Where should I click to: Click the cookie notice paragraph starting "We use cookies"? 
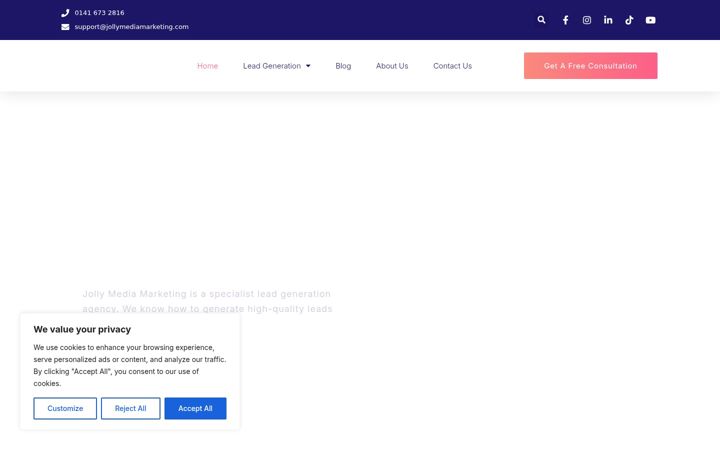(129, 365)
